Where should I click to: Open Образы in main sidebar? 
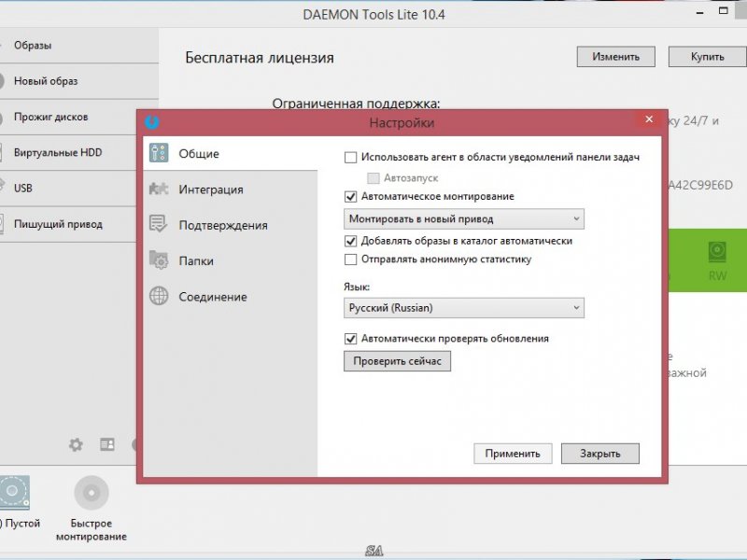78,45
